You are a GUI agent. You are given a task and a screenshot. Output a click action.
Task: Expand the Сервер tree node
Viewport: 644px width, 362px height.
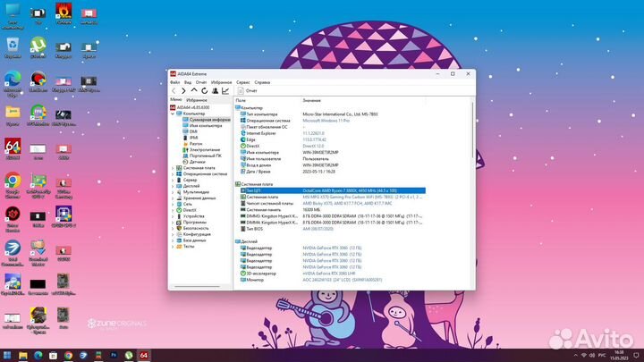coord(173,180)
